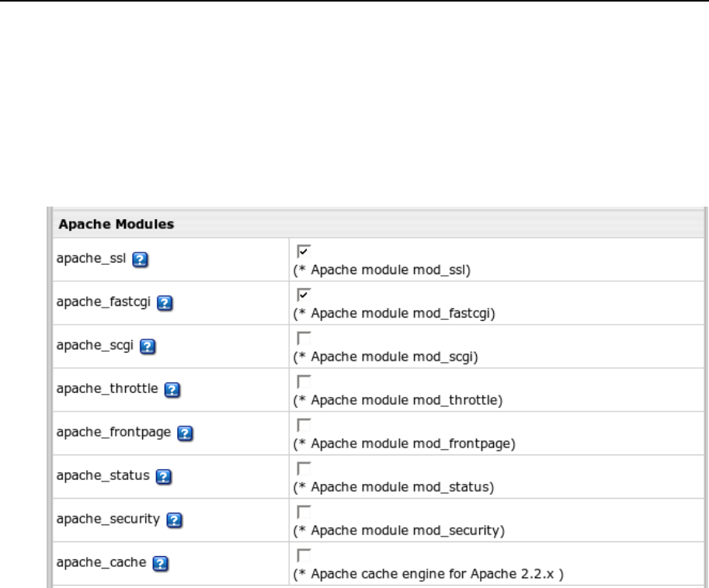Check the mod_status module box
This screenshot has width=709, height=588.
[x=304, y=467]
